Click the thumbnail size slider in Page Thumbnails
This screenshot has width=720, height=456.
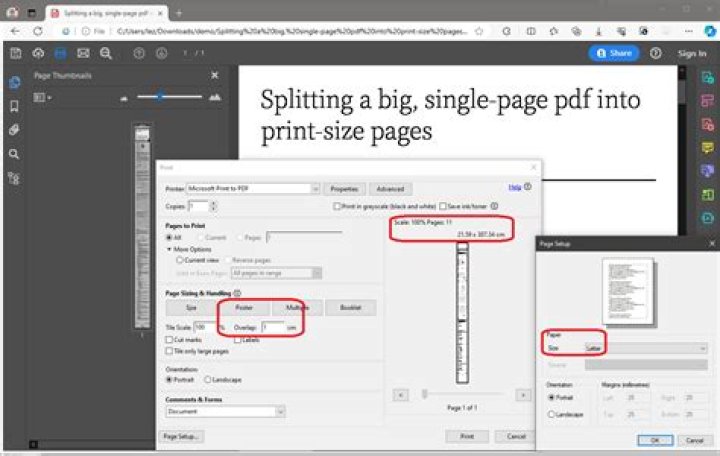169,97
